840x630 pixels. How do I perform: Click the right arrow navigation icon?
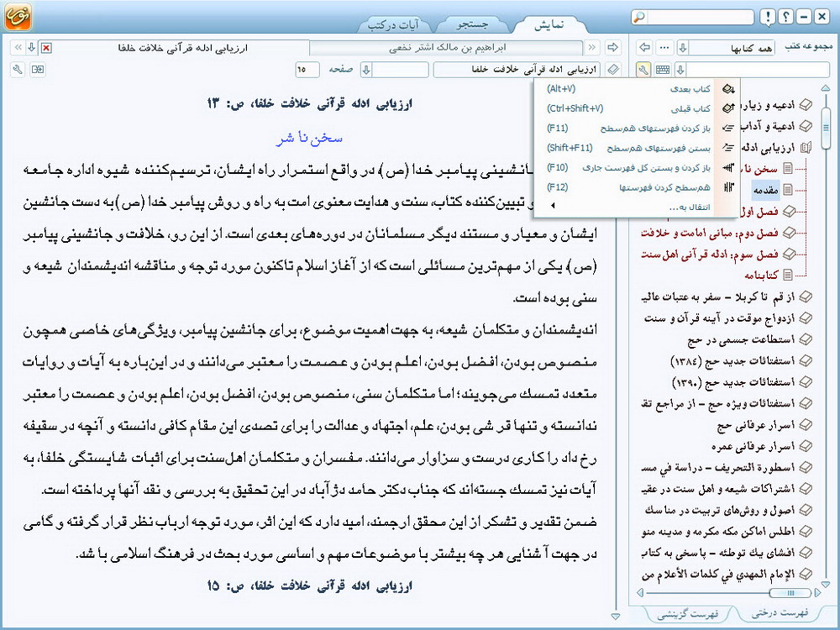click(613, 47)
